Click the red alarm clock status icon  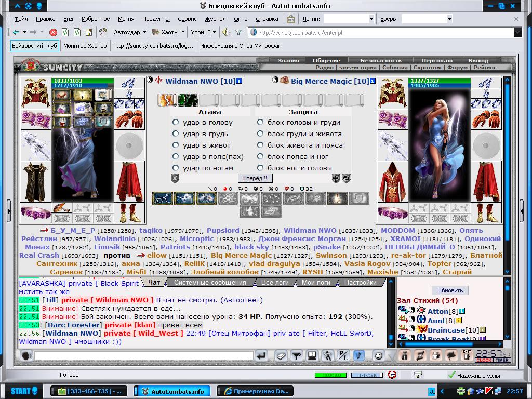click(392, 375)
